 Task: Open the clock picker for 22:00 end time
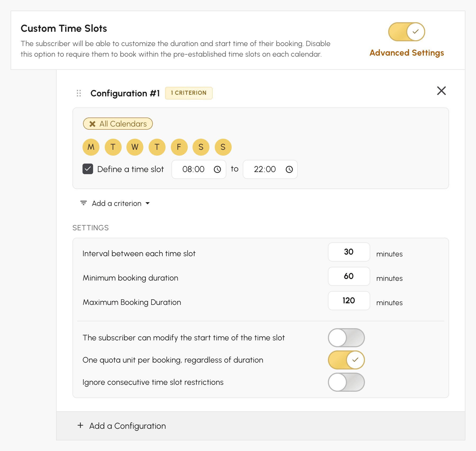[x=289, y=169]
